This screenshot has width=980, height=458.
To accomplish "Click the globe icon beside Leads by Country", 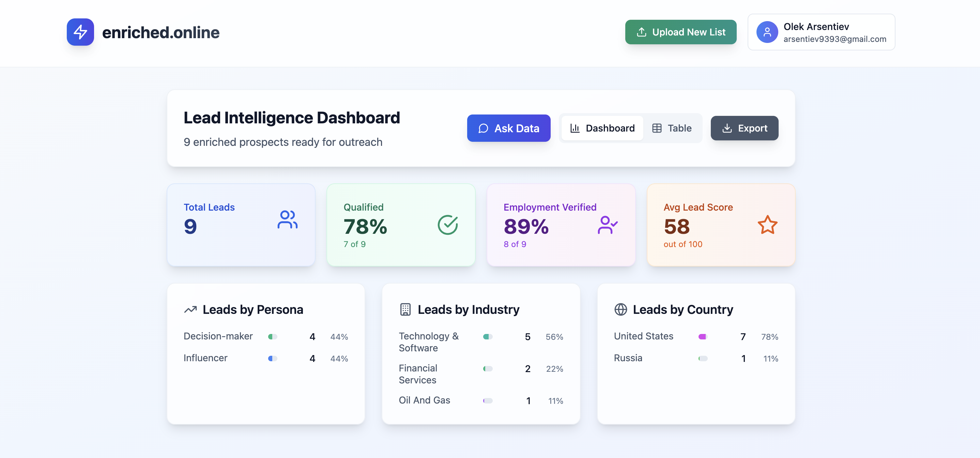I will 621,309.
